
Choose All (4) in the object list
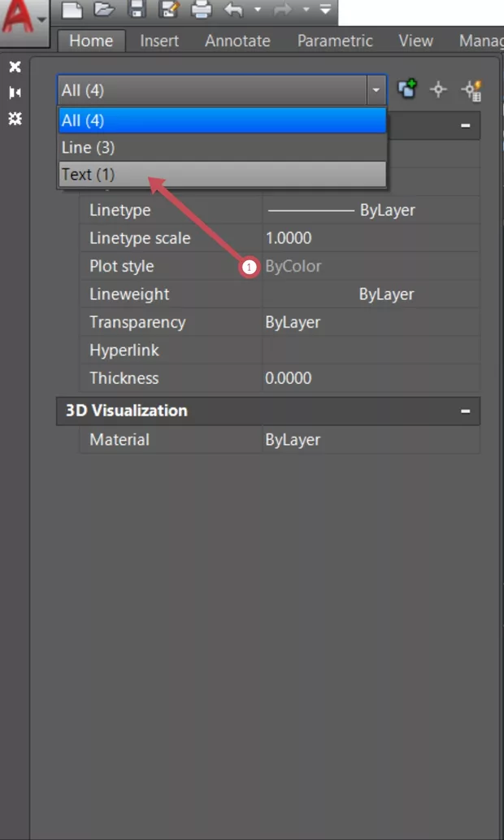click(222, 120)
